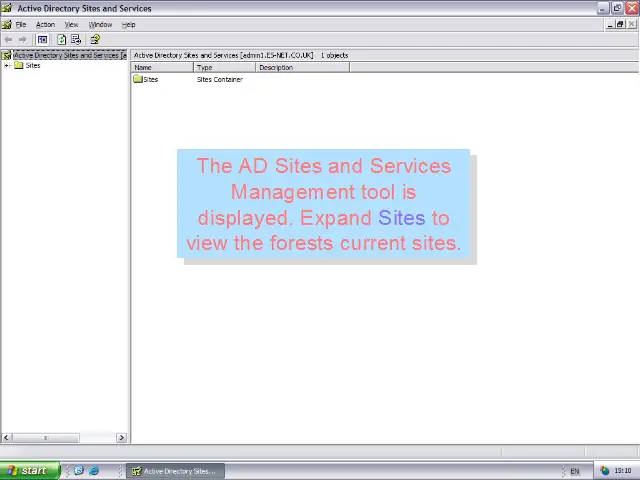Open the Windows Start menu

[30, 471]
